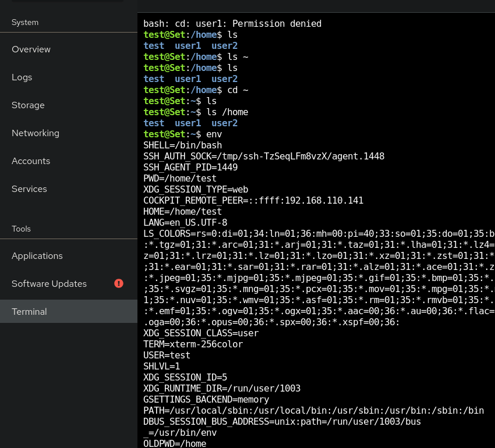The width and height of the screenshot is (495, 448).
Task: Click the Tools section heading
Action: pyautogui.click(x=22, y=229)
